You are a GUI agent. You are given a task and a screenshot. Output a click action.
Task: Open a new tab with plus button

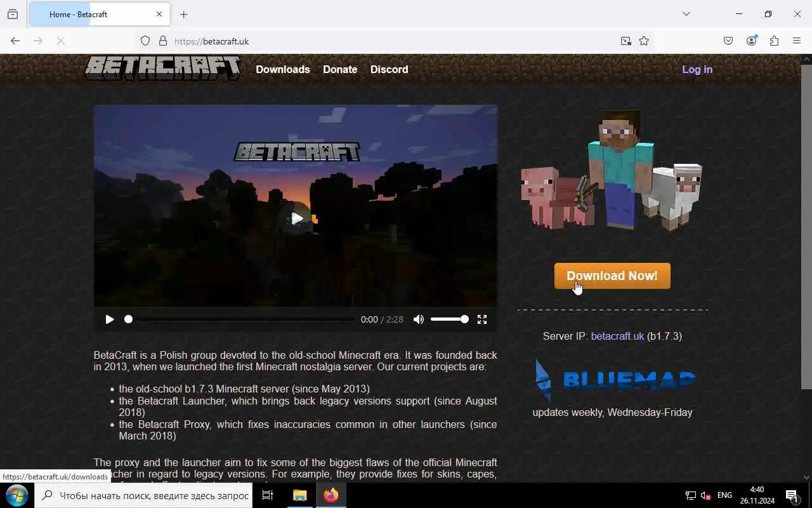184,14
